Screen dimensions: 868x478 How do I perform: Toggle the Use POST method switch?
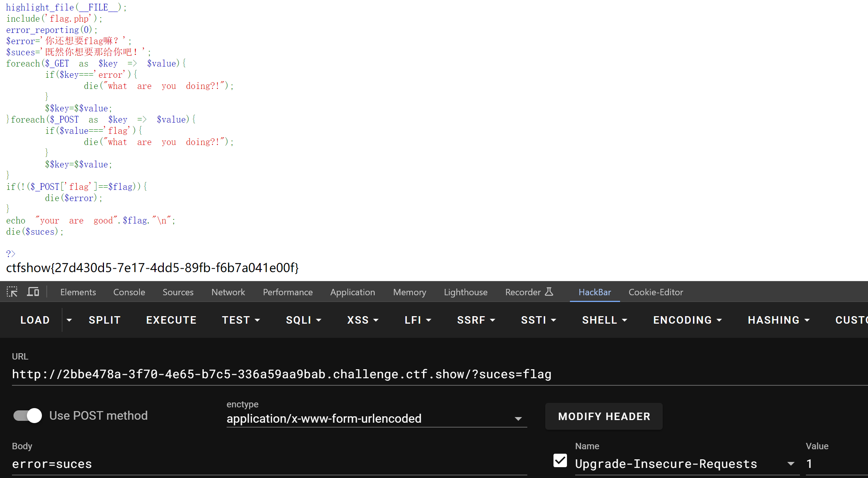(x=28, y=416)
